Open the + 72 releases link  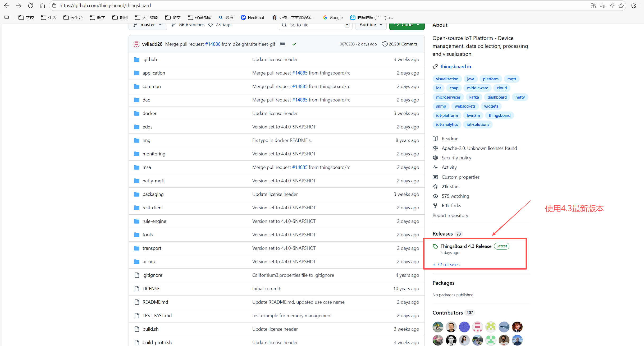[x=446, y=265]
